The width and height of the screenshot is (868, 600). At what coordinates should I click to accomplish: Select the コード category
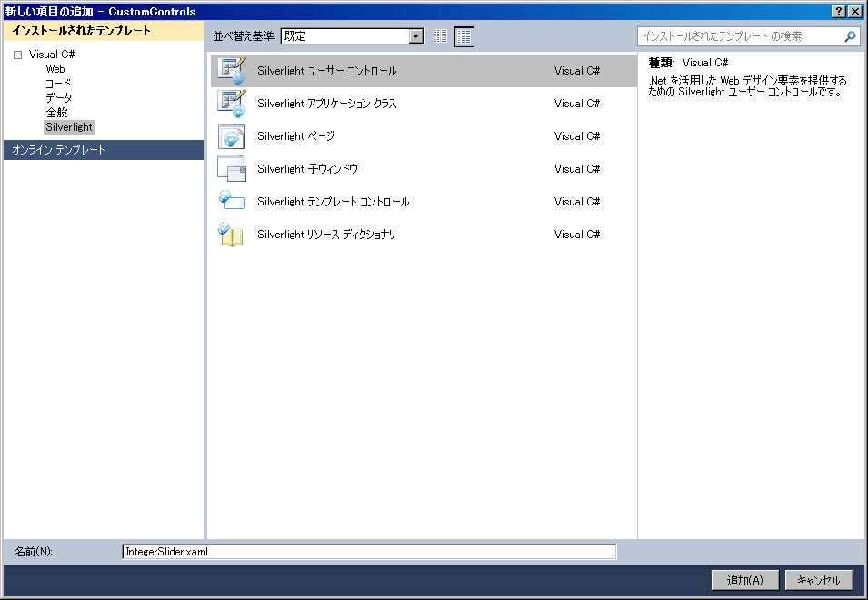[x=58, y=84]
